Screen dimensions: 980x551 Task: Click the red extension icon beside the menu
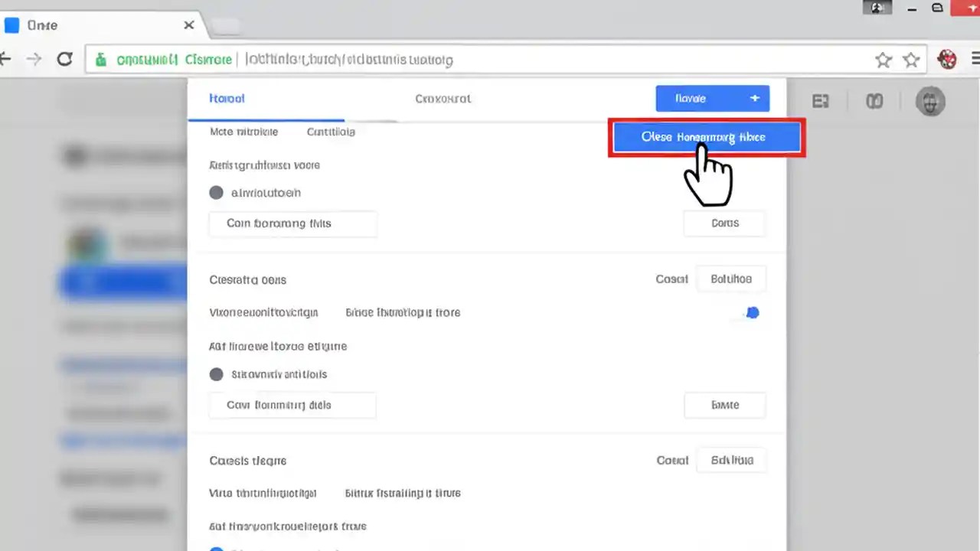tap(947, 58)
